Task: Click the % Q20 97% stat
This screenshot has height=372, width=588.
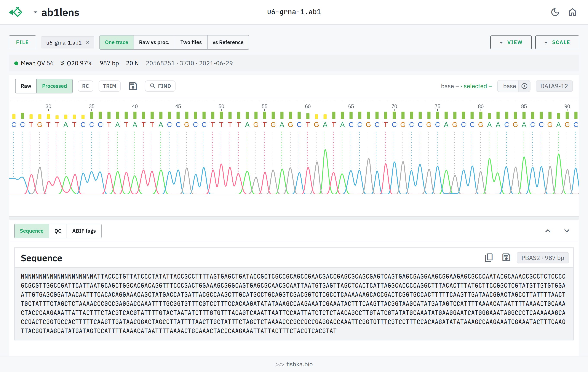Action: coord(76,63)
